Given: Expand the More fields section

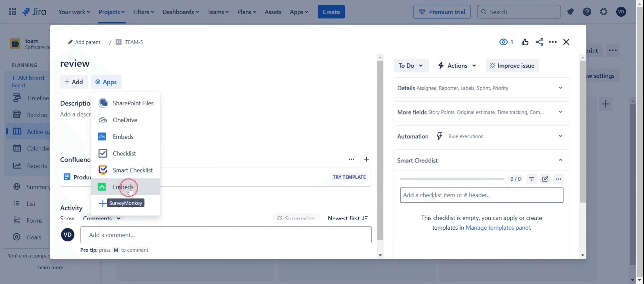Looking at the screenshot, I should pos(481,112).
